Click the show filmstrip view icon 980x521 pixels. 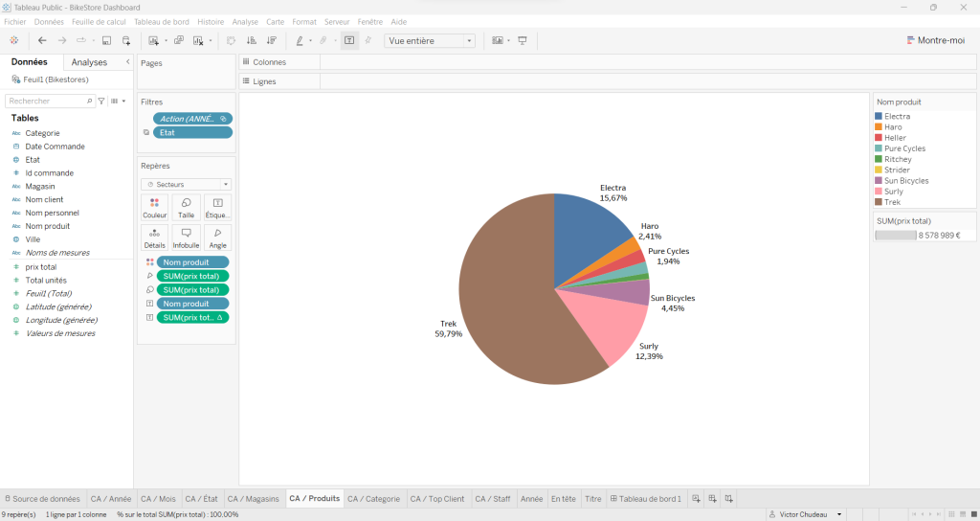pos(963,514)
